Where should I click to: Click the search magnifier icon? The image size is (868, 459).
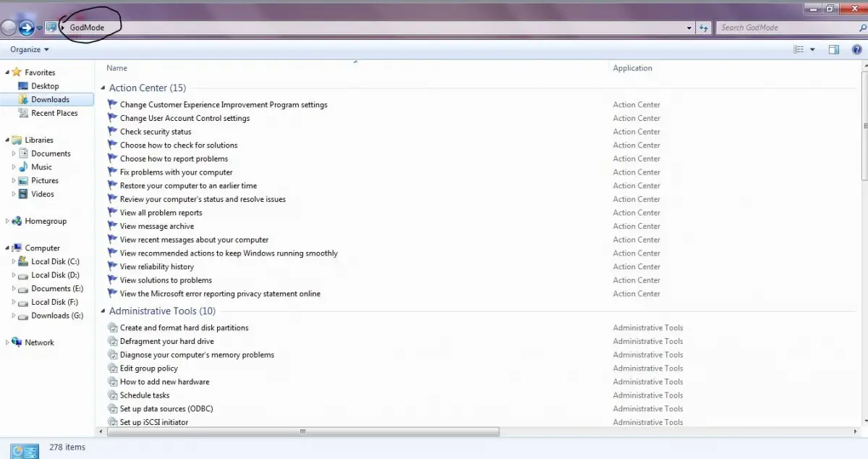click(x=861, y=28)
